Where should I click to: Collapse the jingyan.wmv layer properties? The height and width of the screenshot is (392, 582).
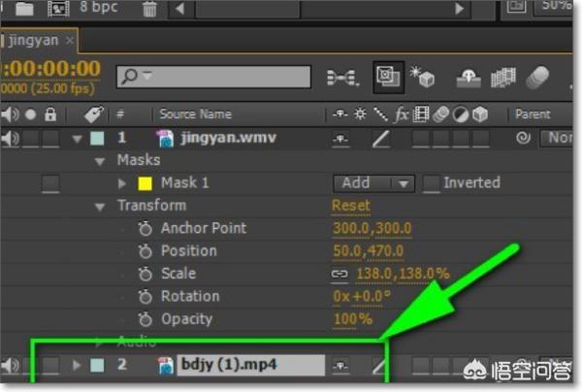tap(77, 139)
